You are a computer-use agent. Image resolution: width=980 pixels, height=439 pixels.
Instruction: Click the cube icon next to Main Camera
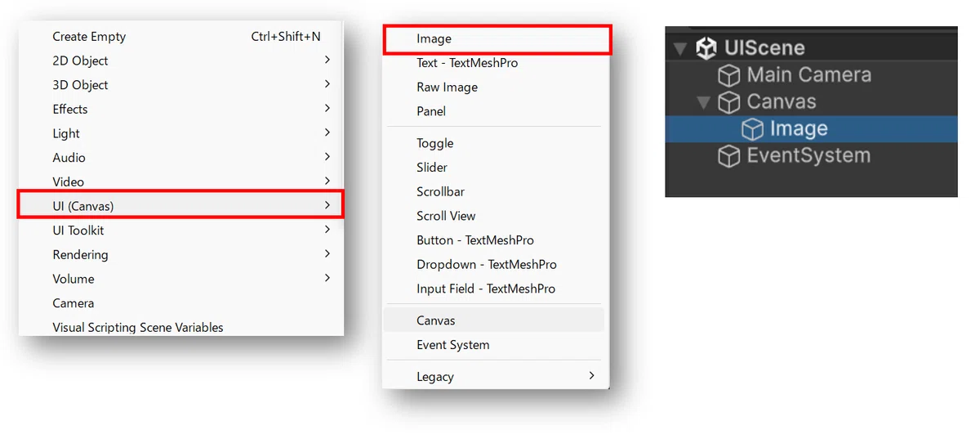(x=728, y=75)
